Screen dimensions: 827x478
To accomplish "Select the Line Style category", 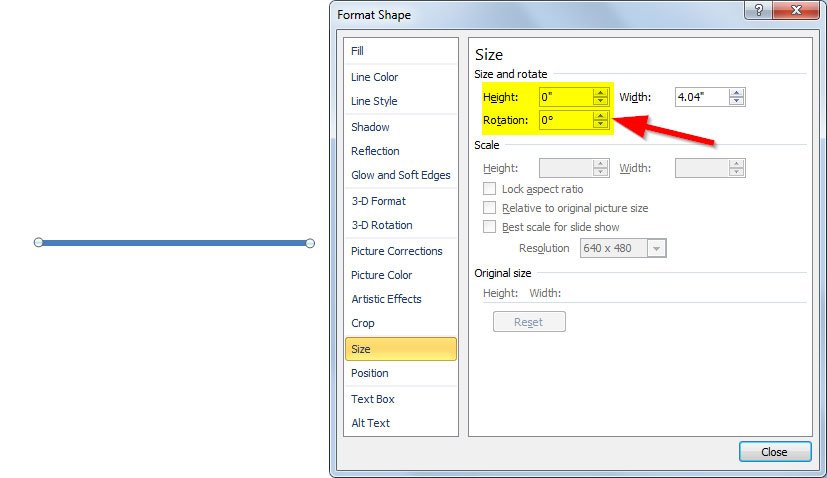I will tap(374, 101).
